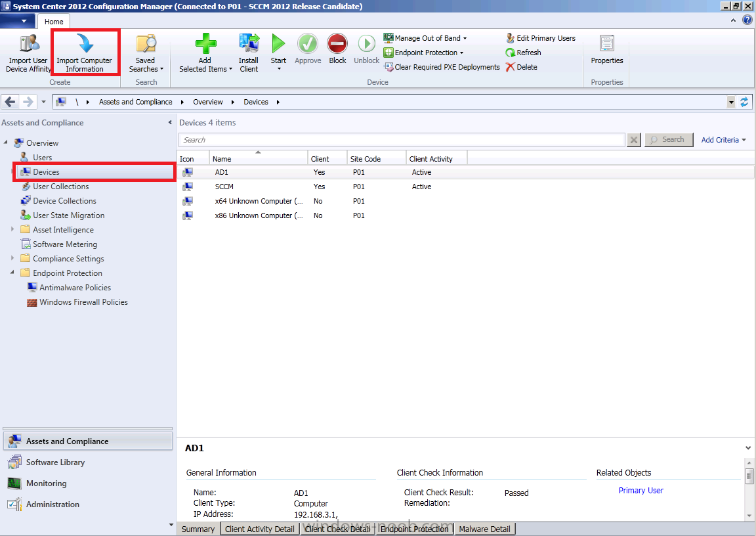Select Antimalware Policies node
Viewport: 756px width, 536px height.
(75, 288)
